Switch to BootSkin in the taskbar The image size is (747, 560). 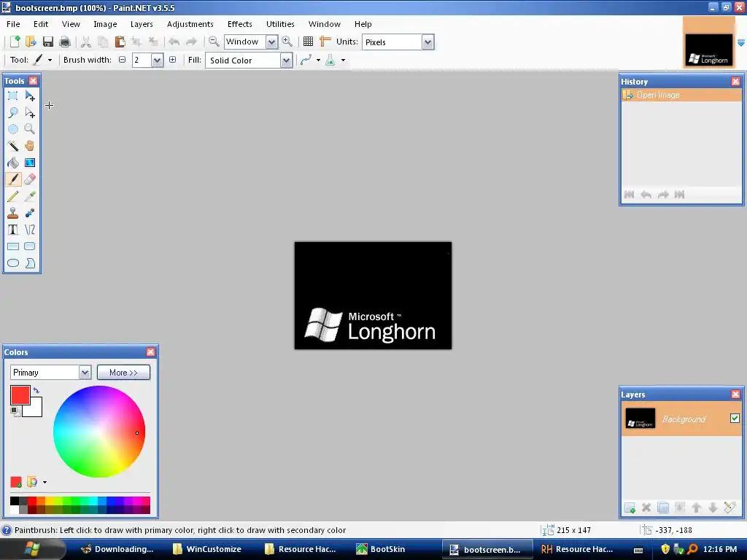point(381,549)
